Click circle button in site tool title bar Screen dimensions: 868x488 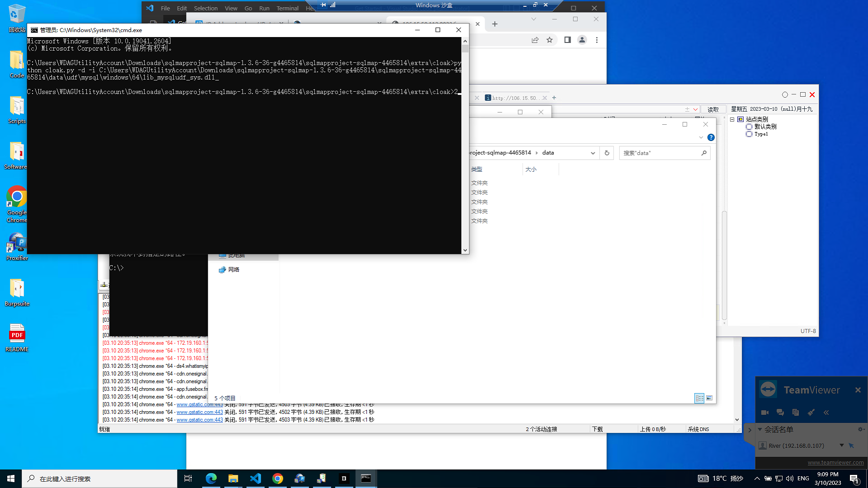coord(785,94)
